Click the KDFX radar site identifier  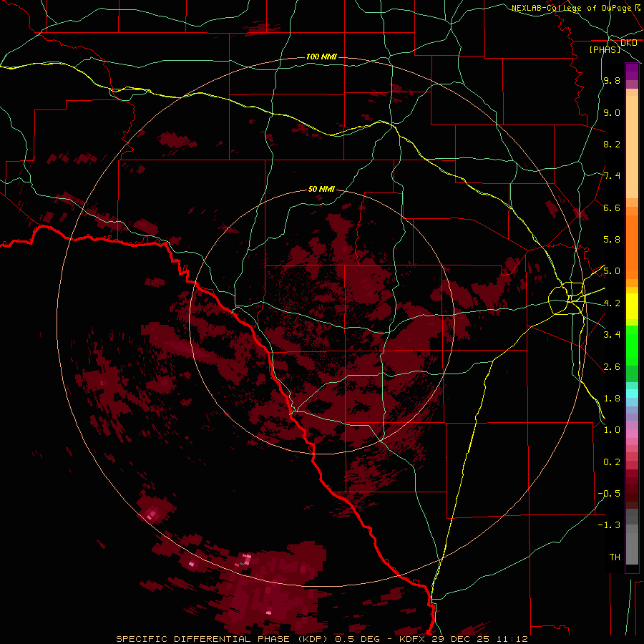(x=413, y=639)
